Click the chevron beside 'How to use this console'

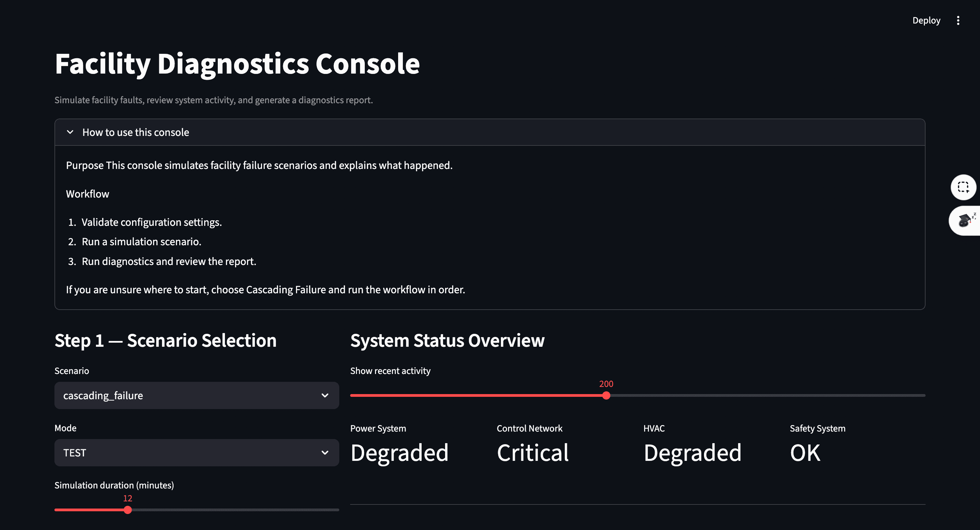(70, 132)
